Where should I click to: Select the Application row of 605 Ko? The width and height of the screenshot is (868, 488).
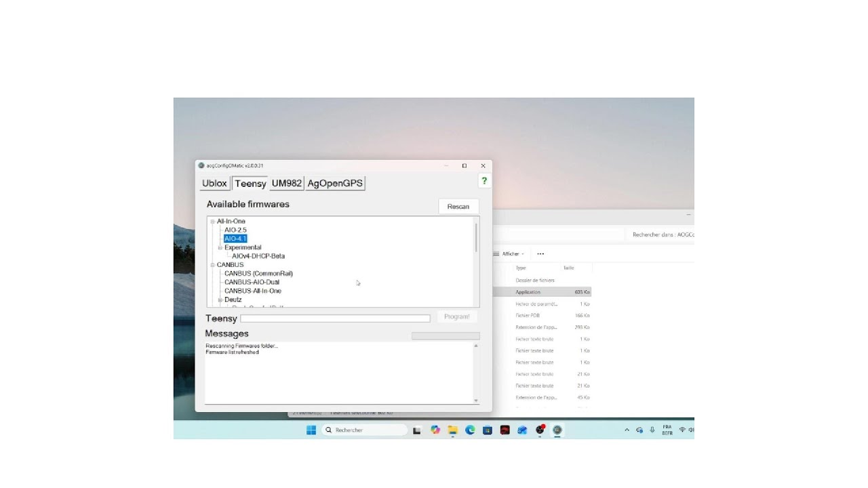point(542,292)
